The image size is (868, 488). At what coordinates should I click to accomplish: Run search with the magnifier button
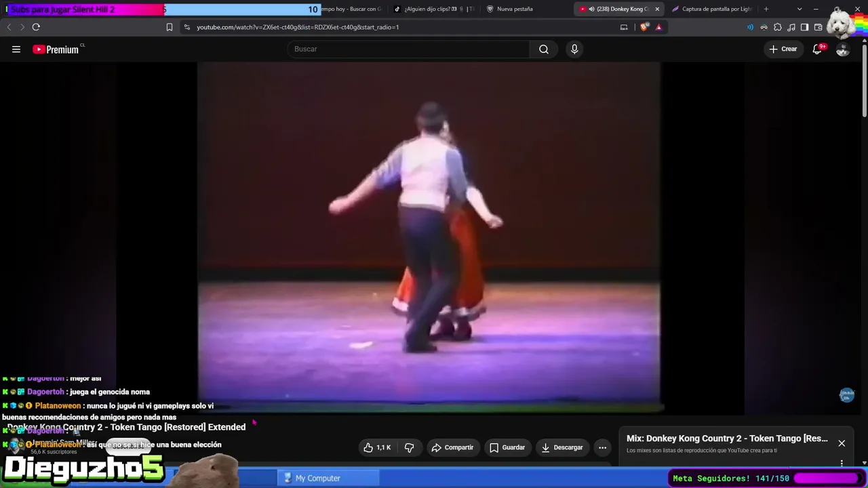click(x=544, y=49)
